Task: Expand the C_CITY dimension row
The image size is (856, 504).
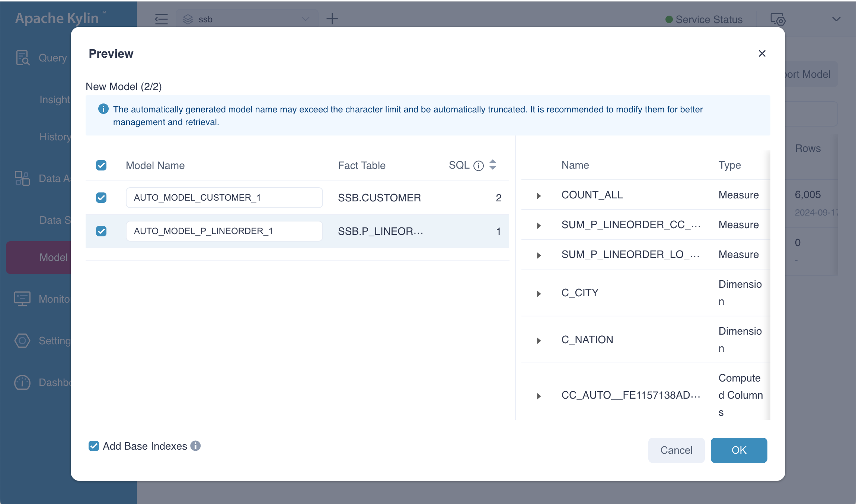Action: pyautogui.click(x=539, y=294)
